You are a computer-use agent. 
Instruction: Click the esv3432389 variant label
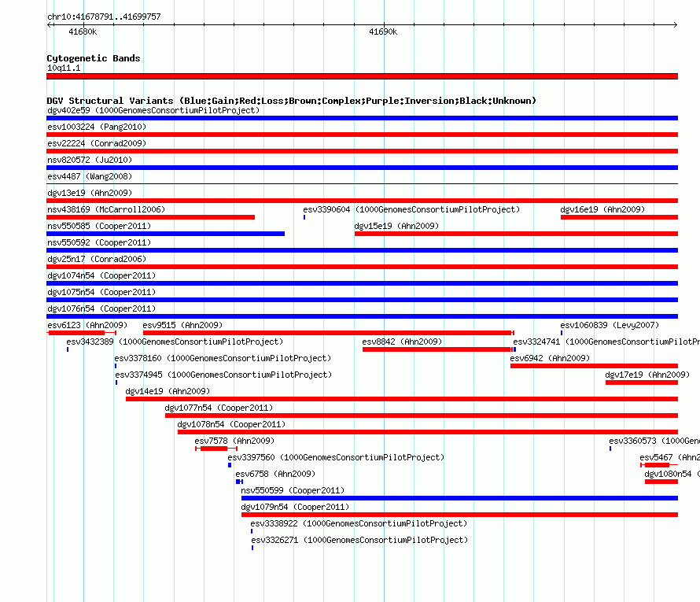pos(175,342)
